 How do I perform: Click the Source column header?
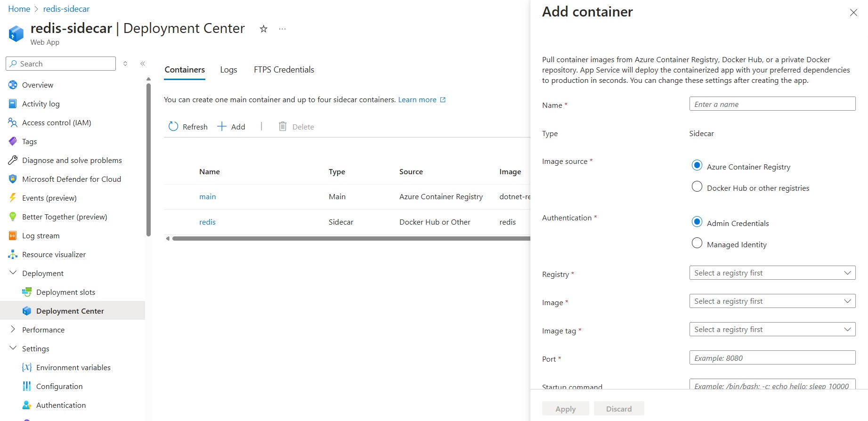411,172
